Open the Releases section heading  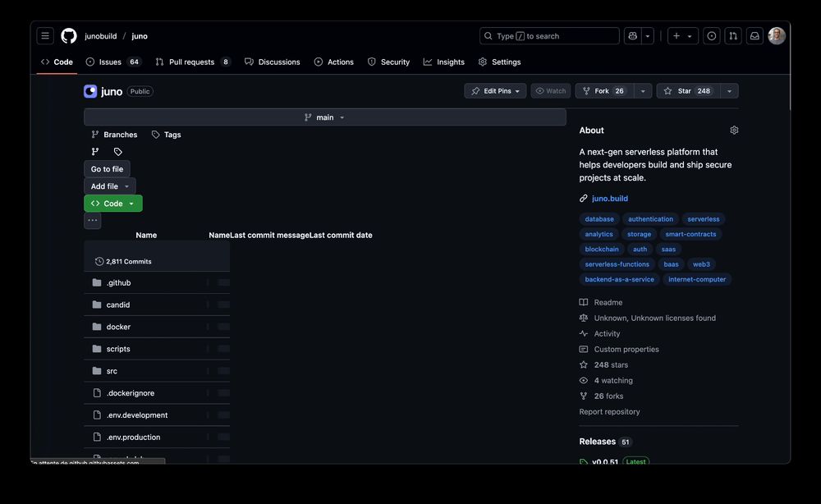click(598, 442)
